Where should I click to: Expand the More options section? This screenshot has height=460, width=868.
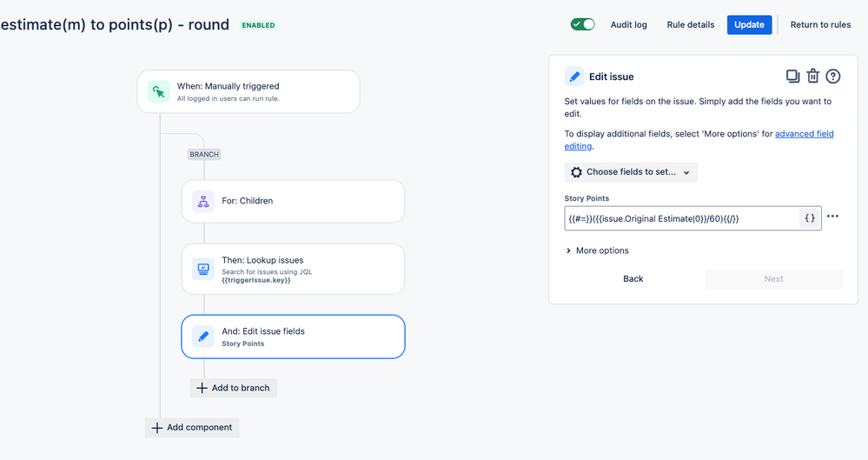tap(597, 250)
